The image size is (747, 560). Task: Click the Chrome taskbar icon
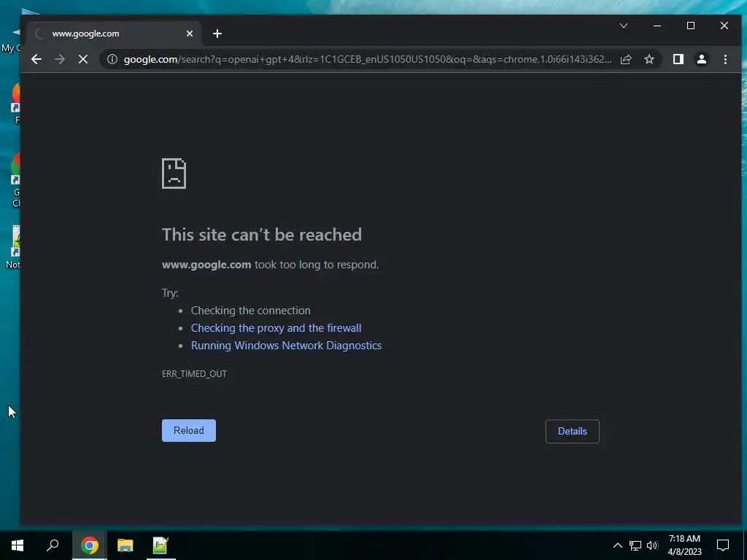(x=90, y=545)
